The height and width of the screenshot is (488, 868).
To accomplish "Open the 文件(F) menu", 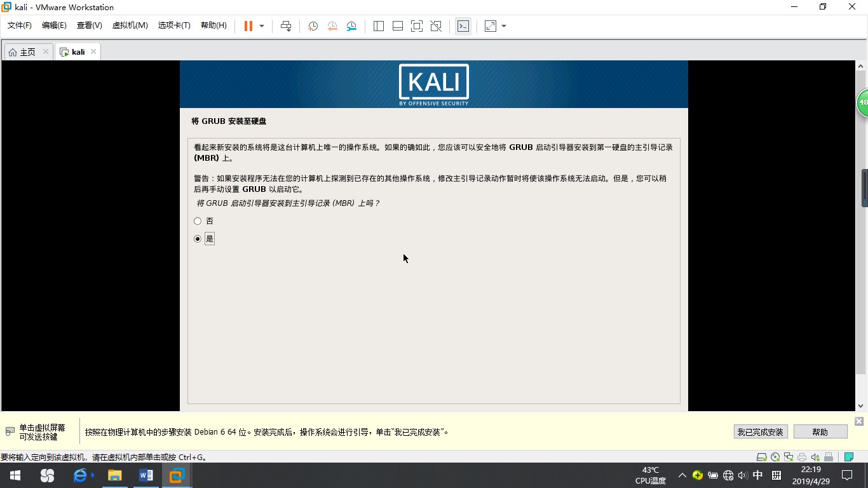I will 20,25.
